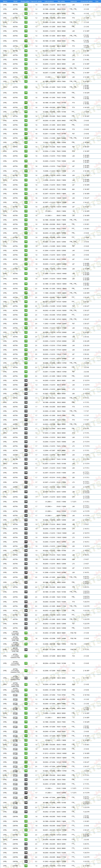Click the ON diesel icon in the Astra Z 13 DTH L69 row
This screenshot has width=101, height=868.
point(26,394)
